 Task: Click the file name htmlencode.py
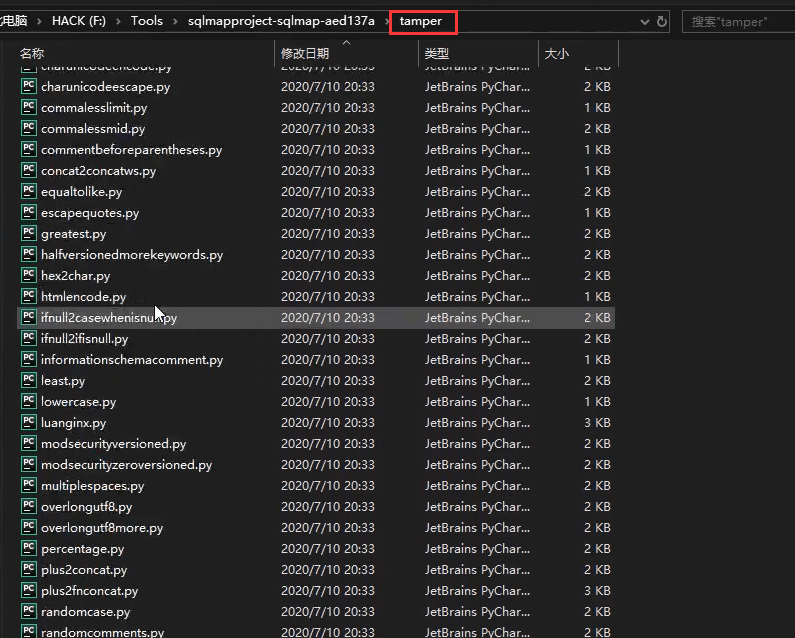(x=84, y=297)
